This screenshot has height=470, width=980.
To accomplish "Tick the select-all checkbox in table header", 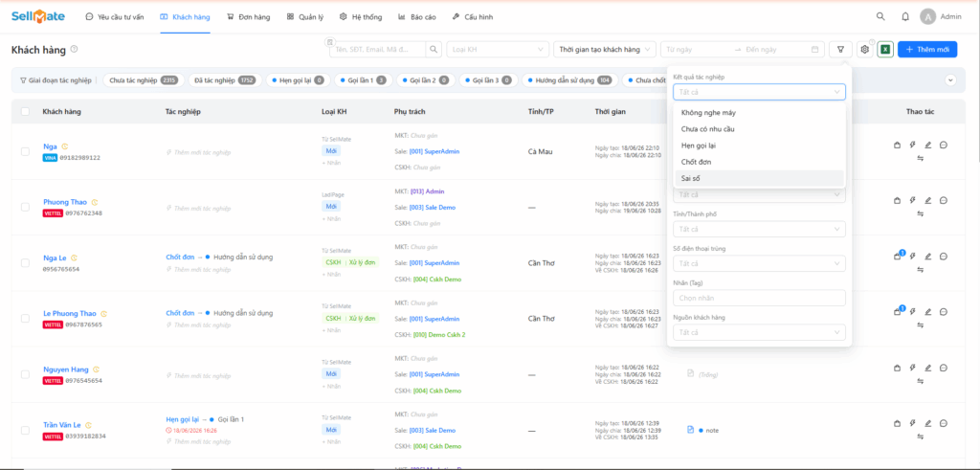I will [25, 111].
